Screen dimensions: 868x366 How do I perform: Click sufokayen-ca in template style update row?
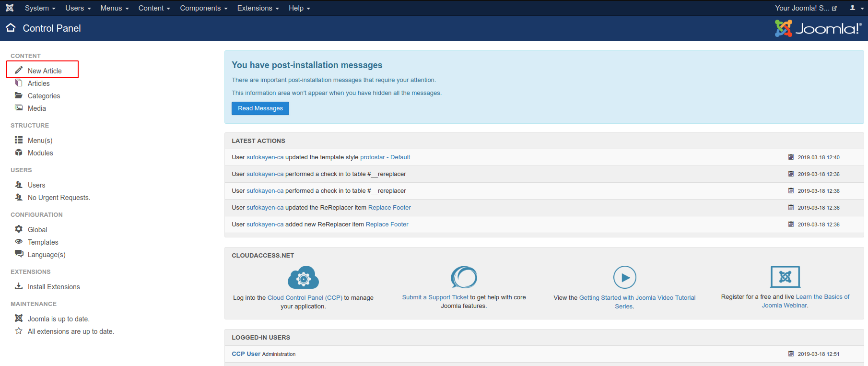pos(265,157)
